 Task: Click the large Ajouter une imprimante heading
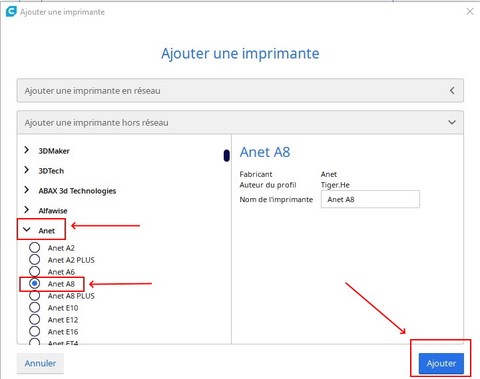[240, 54]
